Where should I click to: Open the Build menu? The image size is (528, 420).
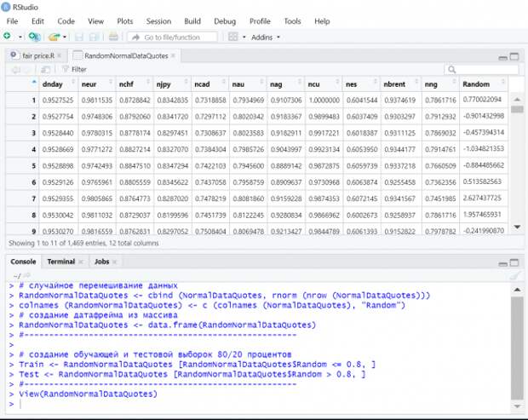192,21
